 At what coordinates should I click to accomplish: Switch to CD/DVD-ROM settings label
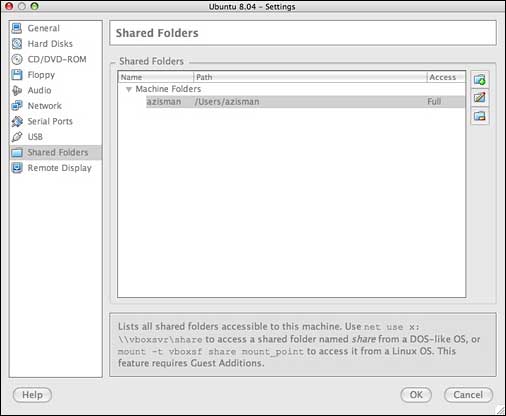(x=57, y=59)
